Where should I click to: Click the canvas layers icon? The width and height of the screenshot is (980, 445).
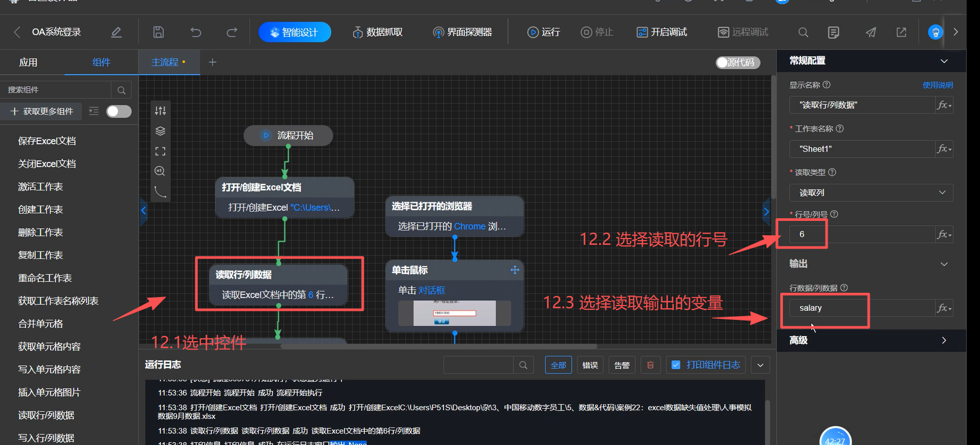(x=160, y=131)
